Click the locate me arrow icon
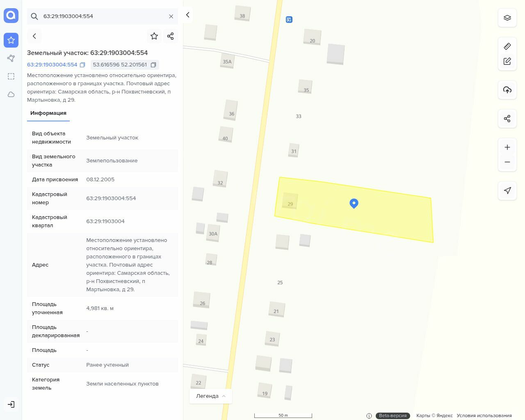Image resolution: width=525 pixels, height=420 pixels. coord(507,190)
